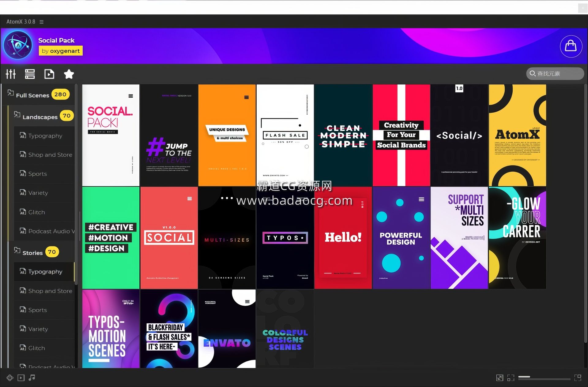Show favorites with the star icon

[x=69, y=74]
